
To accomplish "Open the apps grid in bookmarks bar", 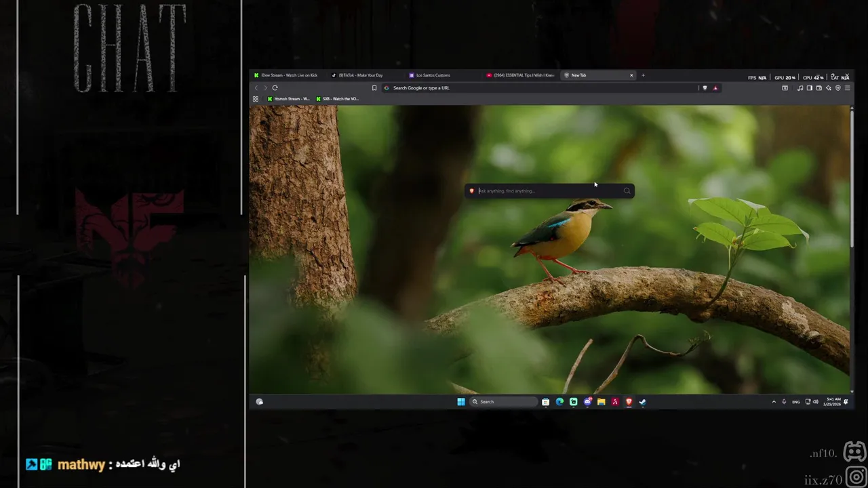I will coord(256,99).
